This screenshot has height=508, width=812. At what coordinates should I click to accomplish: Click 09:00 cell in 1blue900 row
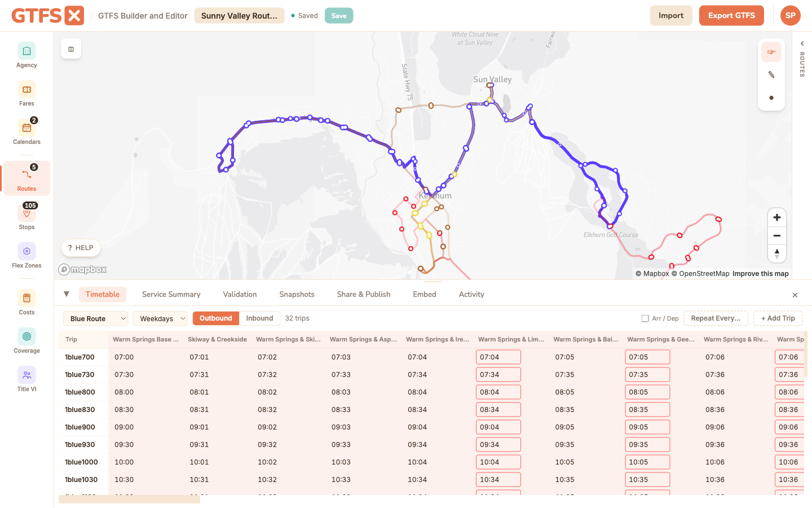pyautogui.click(x=124, y=427)
